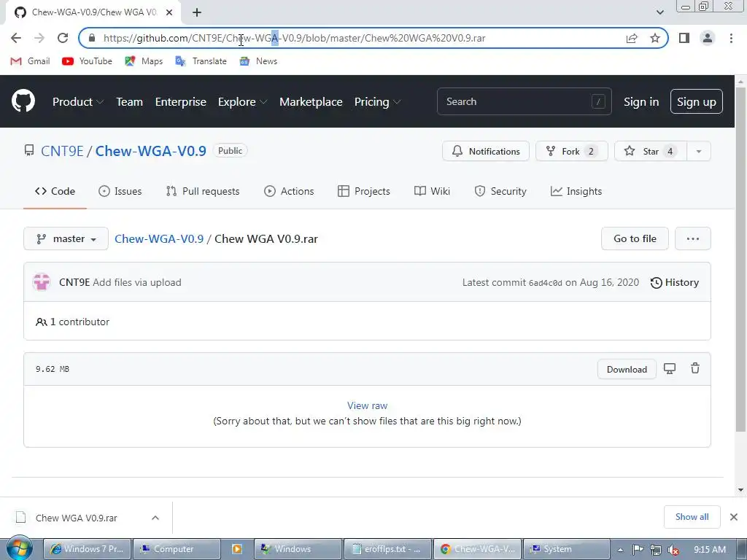The width and height of the screenshot is (747, 560).
Task: Fork the repository
Action: [572, 151]
